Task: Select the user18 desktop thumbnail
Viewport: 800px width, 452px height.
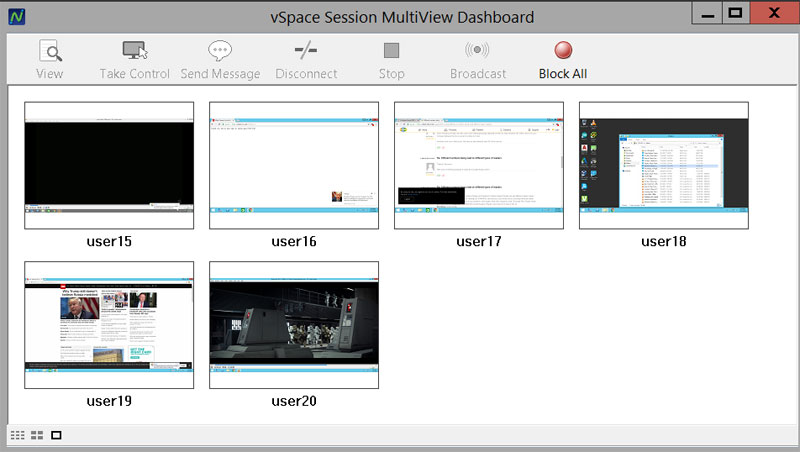Action: 664,165
